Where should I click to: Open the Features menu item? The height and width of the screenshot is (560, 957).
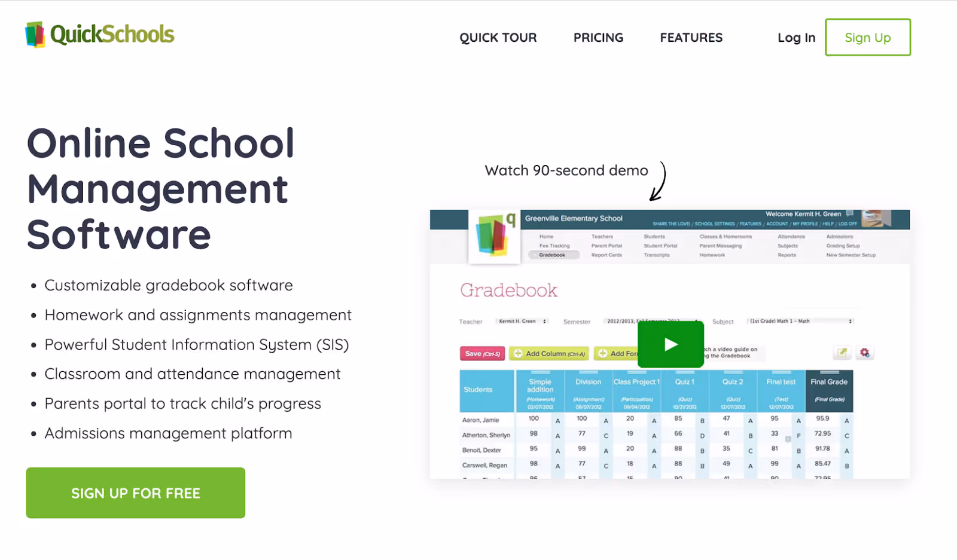pos(691,38)
